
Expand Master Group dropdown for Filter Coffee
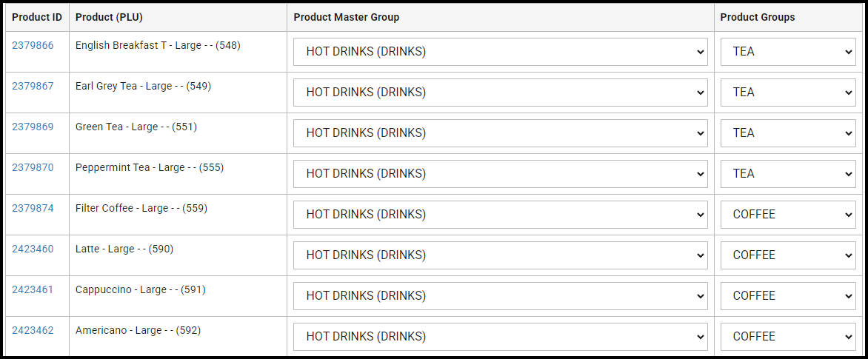(500, 215)
